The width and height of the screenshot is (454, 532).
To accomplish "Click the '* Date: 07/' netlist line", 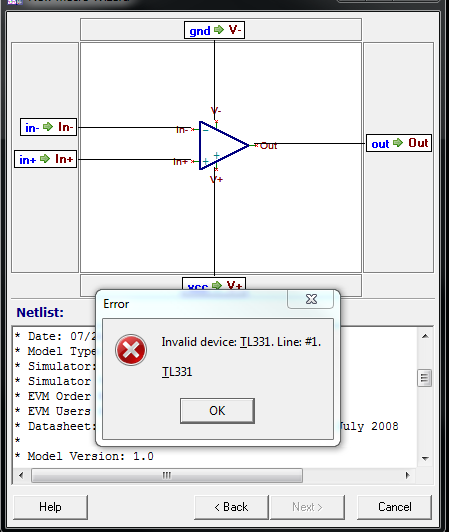I will [x=55, y=336].
